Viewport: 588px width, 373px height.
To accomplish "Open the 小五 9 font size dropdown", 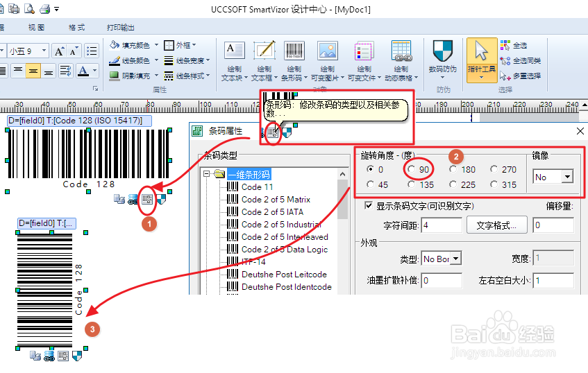I will point(44,51).
